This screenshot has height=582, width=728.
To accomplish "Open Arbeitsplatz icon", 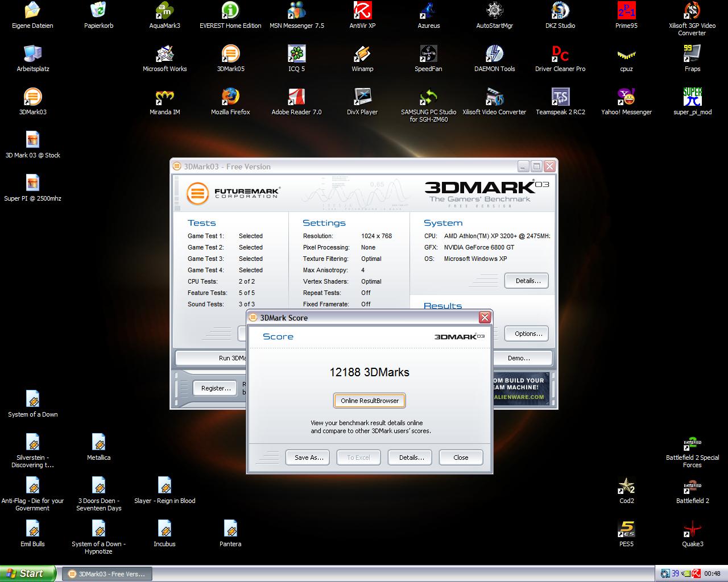I will (32, 59).
